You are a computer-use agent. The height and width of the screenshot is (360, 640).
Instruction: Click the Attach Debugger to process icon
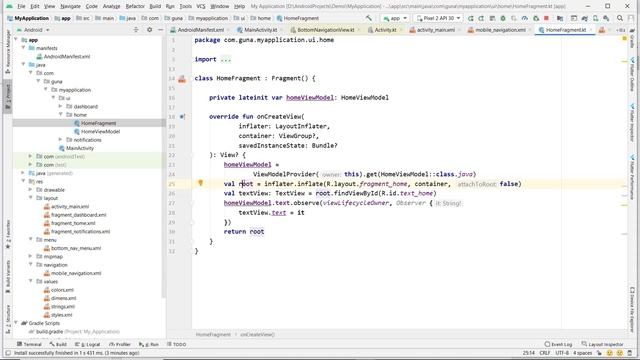pyautogui.click(x=536, y=18)
